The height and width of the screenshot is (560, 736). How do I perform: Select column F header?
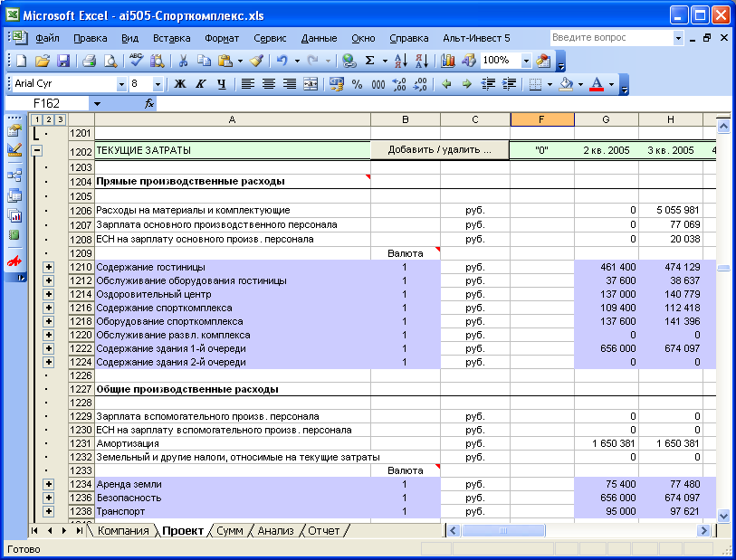542,119
